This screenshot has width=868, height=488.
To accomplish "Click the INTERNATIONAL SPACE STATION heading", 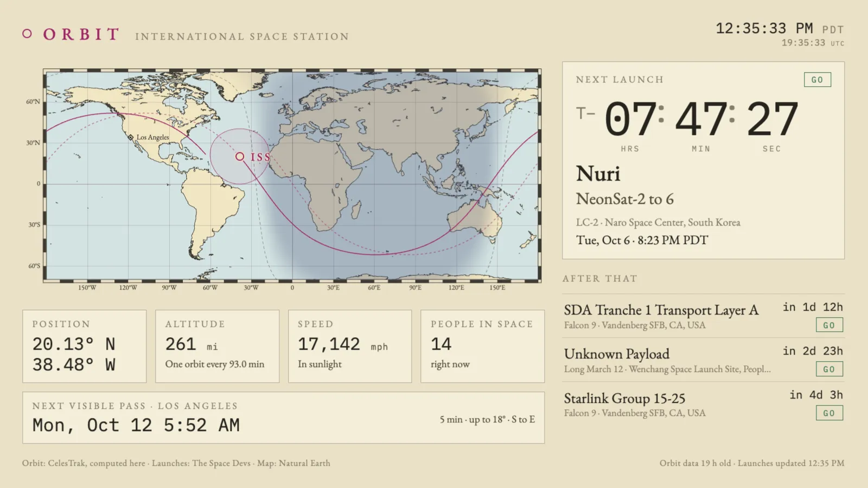I will pyautogui.click(x=242, y=36).
